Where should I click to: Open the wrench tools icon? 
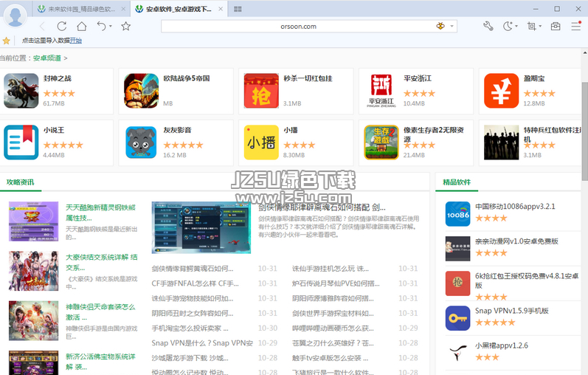click(488, 26)
